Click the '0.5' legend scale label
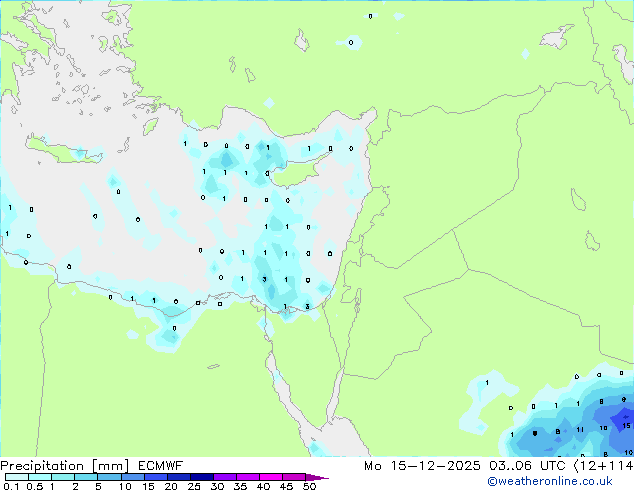The height and width of the screenshot is (490, 634). (35, 486)
